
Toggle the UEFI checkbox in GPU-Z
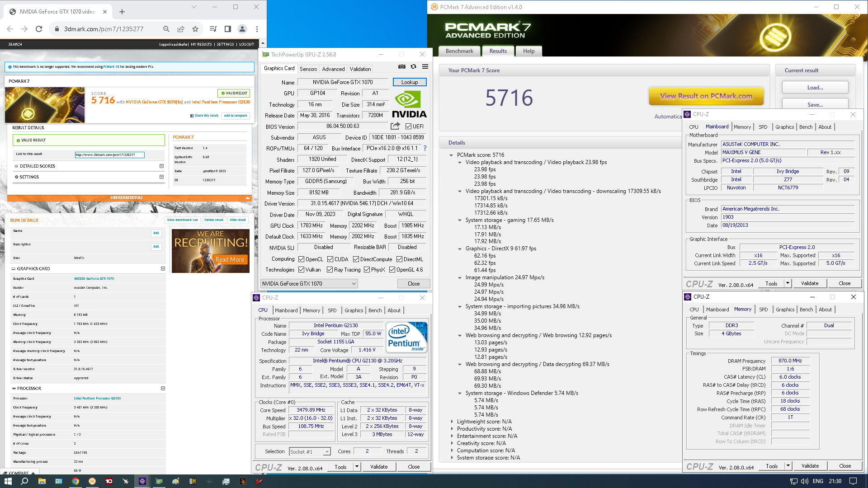[408, 127]
